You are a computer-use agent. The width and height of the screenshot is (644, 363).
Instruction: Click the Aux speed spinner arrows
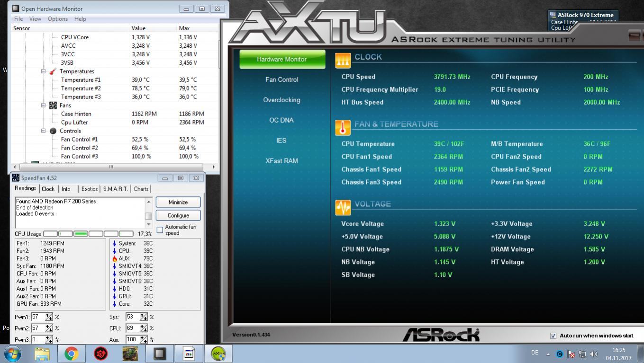click(x=144, y=339)
